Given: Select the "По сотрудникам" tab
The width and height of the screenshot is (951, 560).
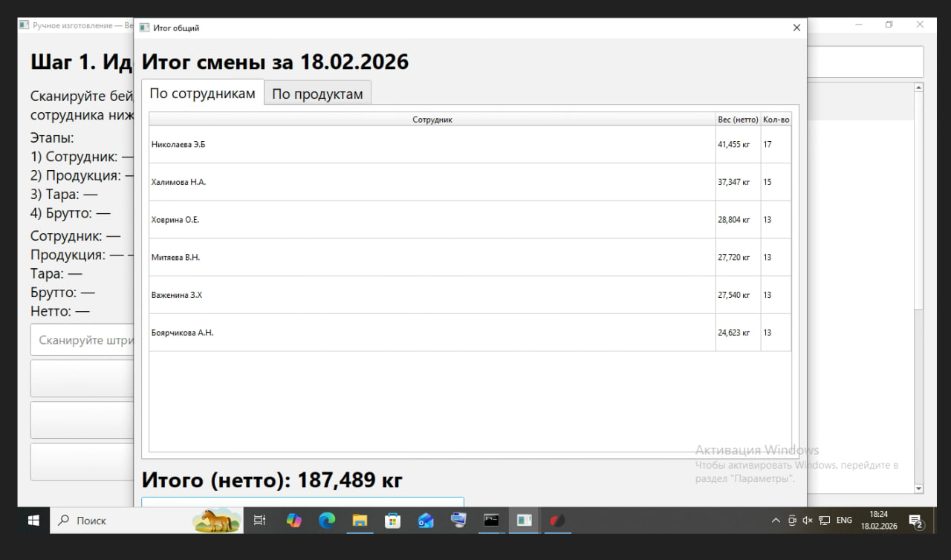Looking at the screenshot, I should coord(202,93).
